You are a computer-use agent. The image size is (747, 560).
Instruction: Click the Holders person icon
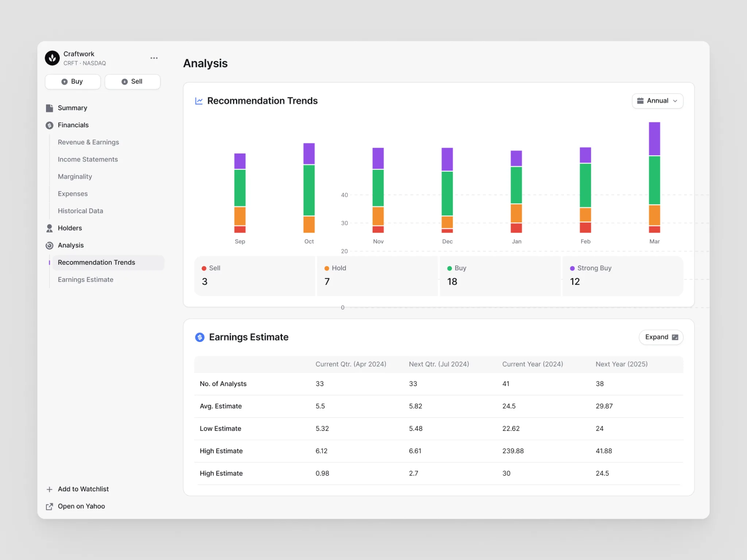pos(50,228)
